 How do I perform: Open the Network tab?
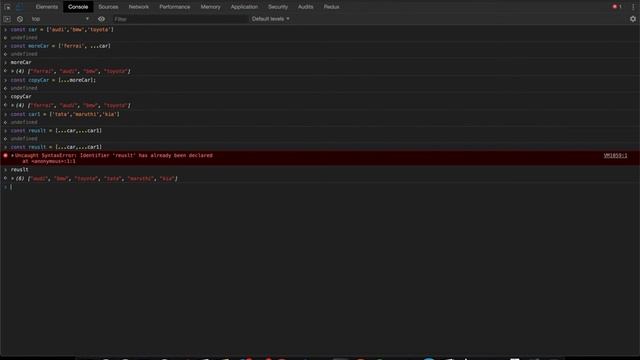139,7
